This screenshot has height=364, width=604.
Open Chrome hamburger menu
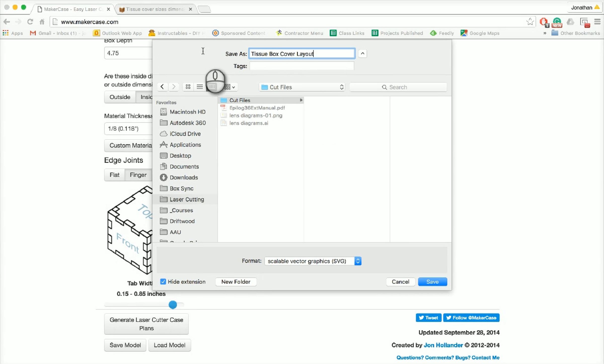click(597, 22)
